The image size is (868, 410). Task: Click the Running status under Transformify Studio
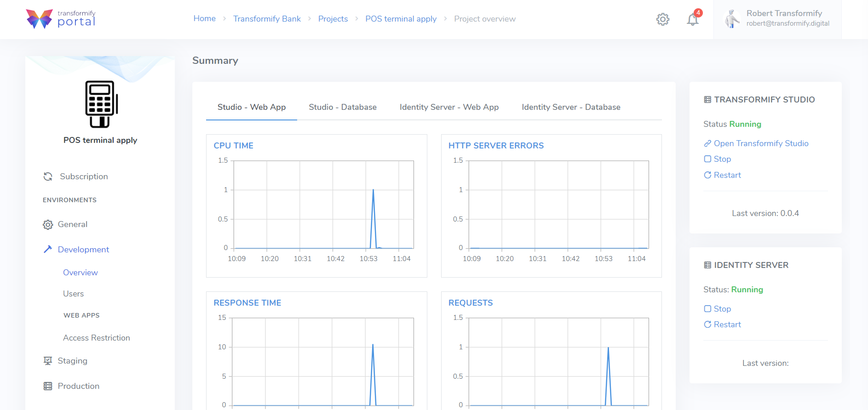click(x=745, y=124)
